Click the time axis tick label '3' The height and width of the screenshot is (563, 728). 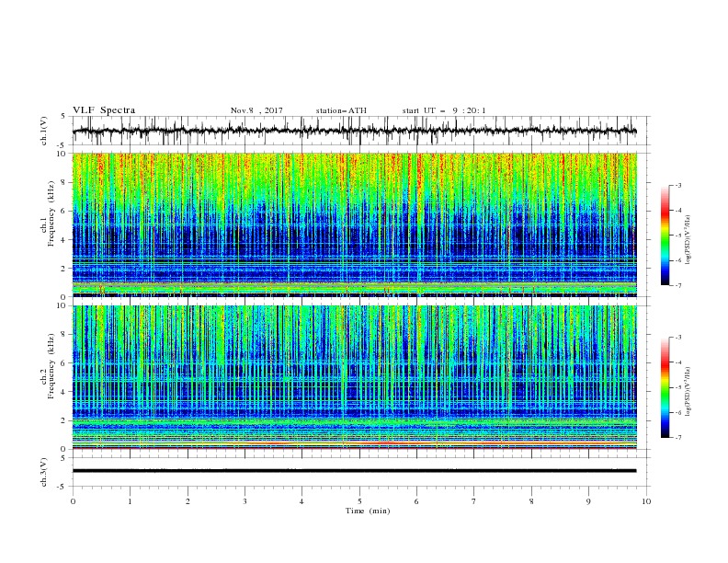pyautogui.click(x=245, y=501)
